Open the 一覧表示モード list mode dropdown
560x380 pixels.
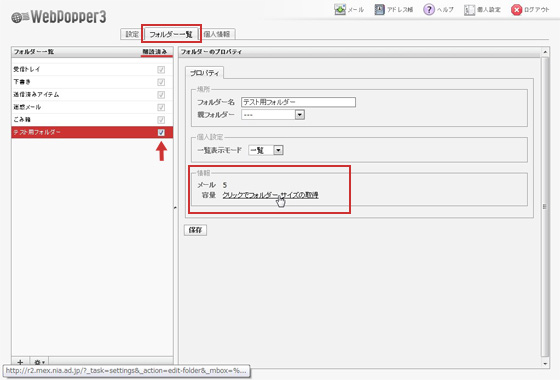click(266, 150)
